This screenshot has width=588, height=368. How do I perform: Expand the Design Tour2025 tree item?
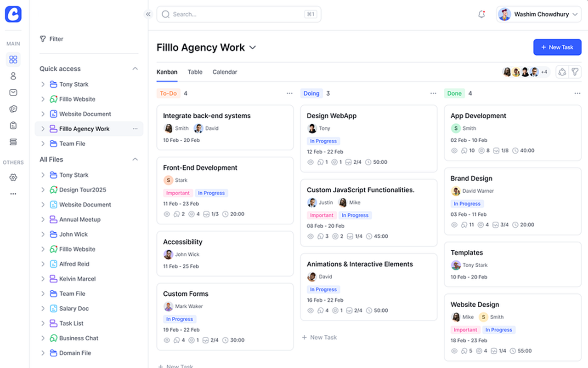pyautogui.click(x=43, y=190)
